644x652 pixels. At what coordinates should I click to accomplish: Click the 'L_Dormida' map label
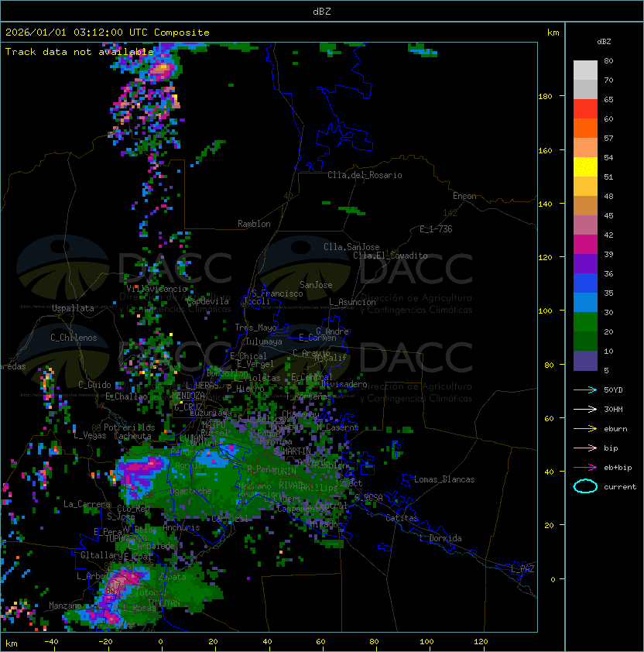[440, 538]
